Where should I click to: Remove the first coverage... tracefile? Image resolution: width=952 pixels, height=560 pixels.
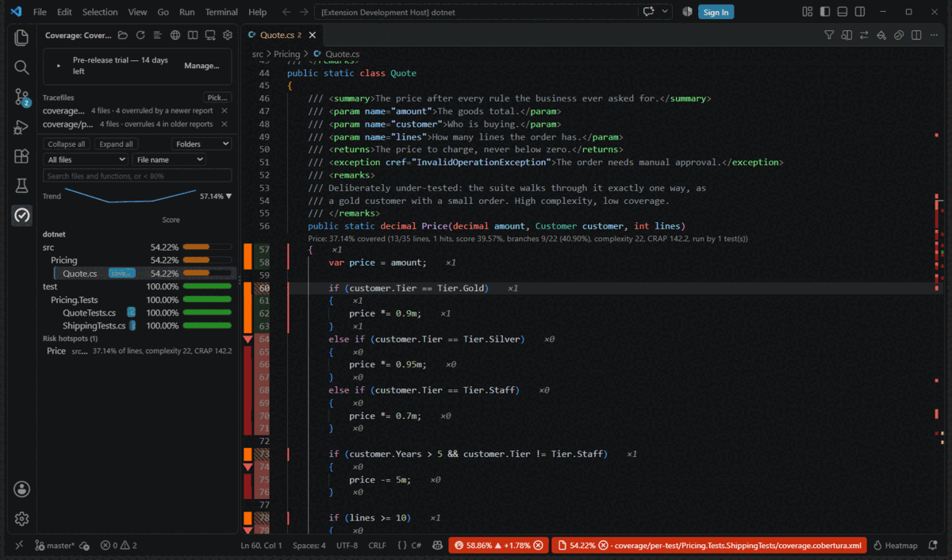225,111
